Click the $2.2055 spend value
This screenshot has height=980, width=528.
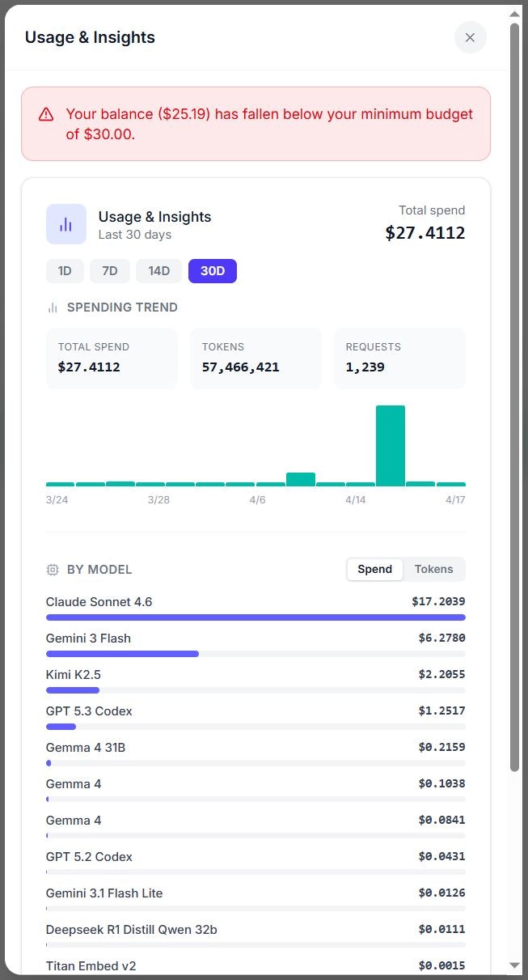coord(441,675)
